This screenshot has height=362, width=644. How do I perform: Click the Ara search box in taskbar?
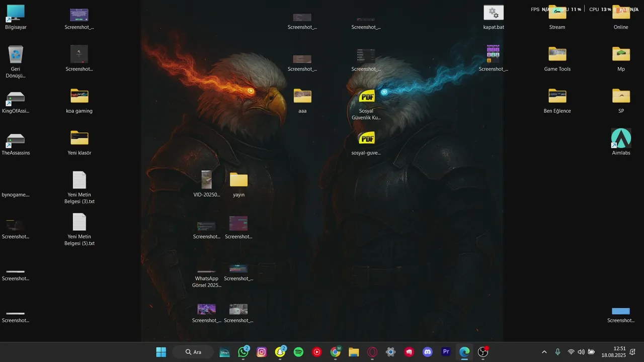coord(193,352)
